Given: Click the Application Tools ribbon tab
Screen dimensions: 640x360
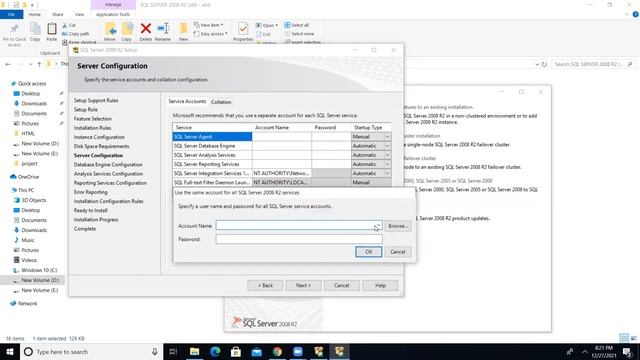Looking at the screenshot, I should pos(113,14).
